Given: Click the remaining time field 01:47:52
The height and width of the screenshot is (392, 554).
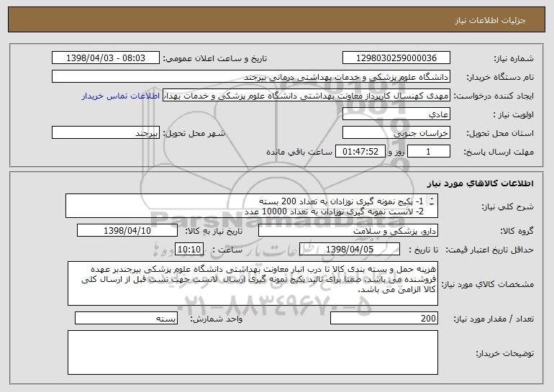Looking at the screenshot, I should tap(360, 152).
